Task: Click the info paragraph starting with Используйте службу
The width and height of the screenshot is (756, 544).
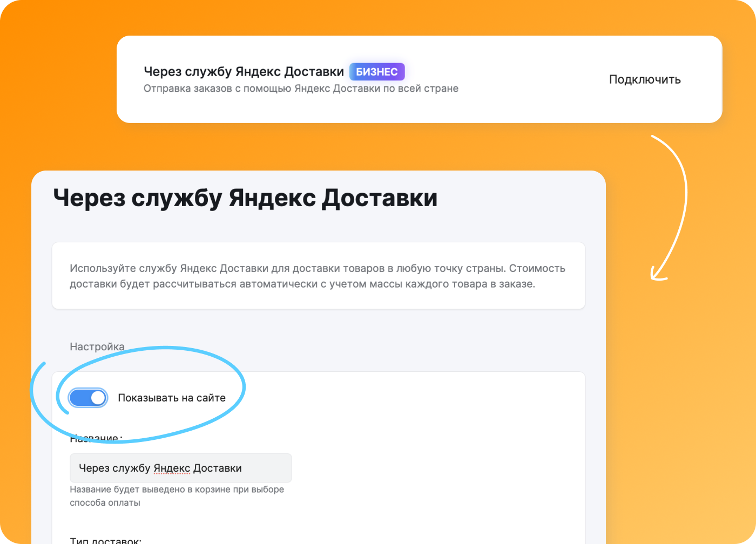Action: tap(318, 268)
